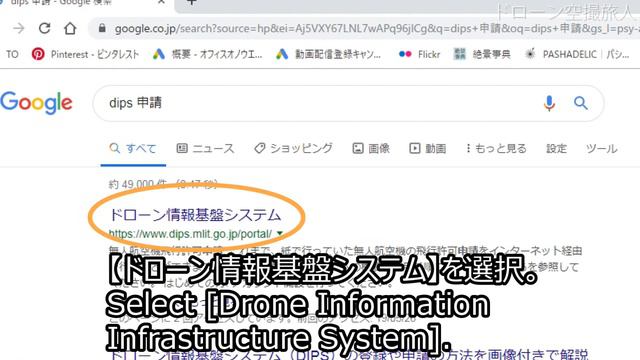Reload the page with refresh icon
This screenshot has width=640, height=360.
pyautogui.click(x=44, y=28)
